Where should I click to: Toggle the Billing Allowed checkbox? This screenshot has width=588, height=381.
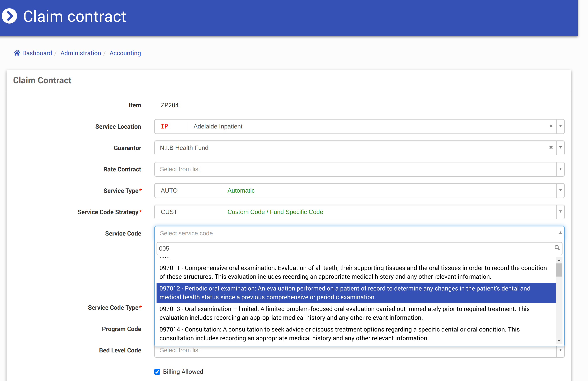pyautogui.click(x=157, y=372)
